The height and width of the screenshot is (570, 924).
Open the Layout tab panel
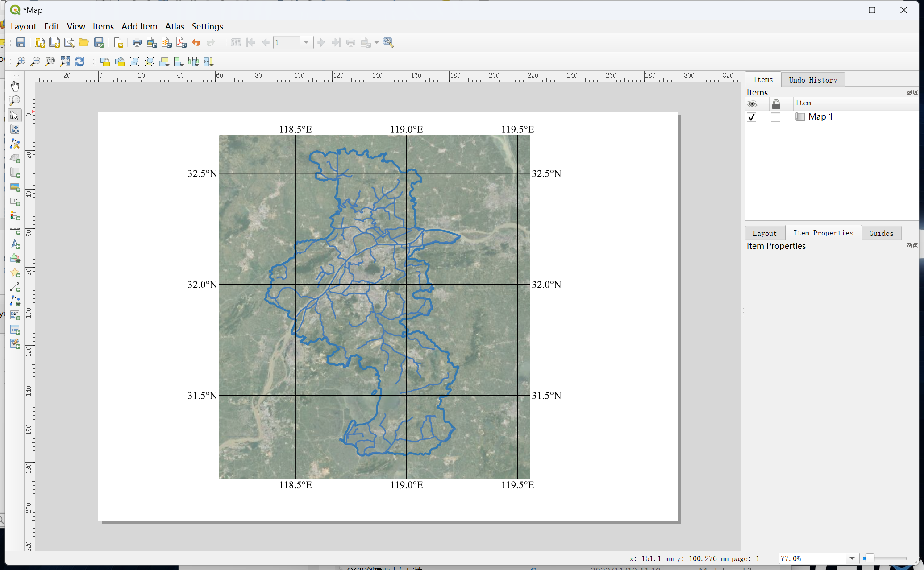point(764,233)
